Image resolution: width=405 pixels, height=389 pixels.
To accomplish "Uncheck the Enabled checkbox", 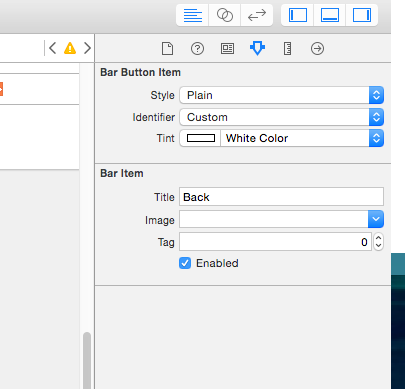I will pos(185,263).
